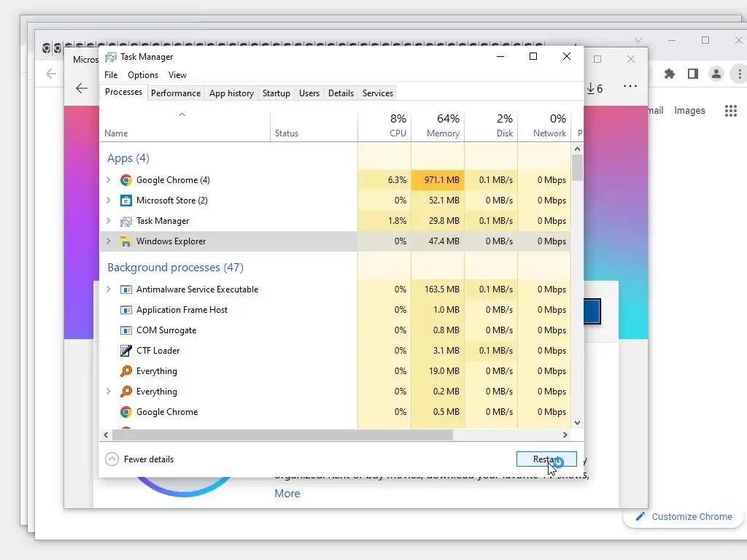The image size is (747, 560).
Task: Click the Task Manager row icon in Apps
Action: [x=125, y=221]
